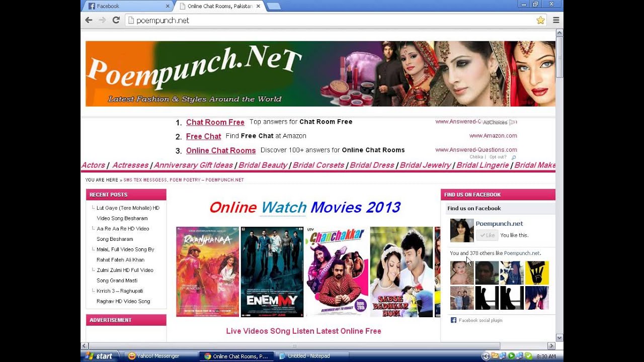This screenshot has width=644, height=362.
Task: Open MalaL Full Video Song post
Action: 125,254
